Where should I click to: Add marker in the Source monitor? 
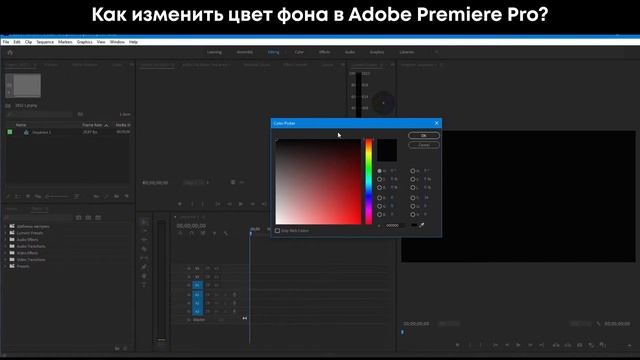[180, 204]
